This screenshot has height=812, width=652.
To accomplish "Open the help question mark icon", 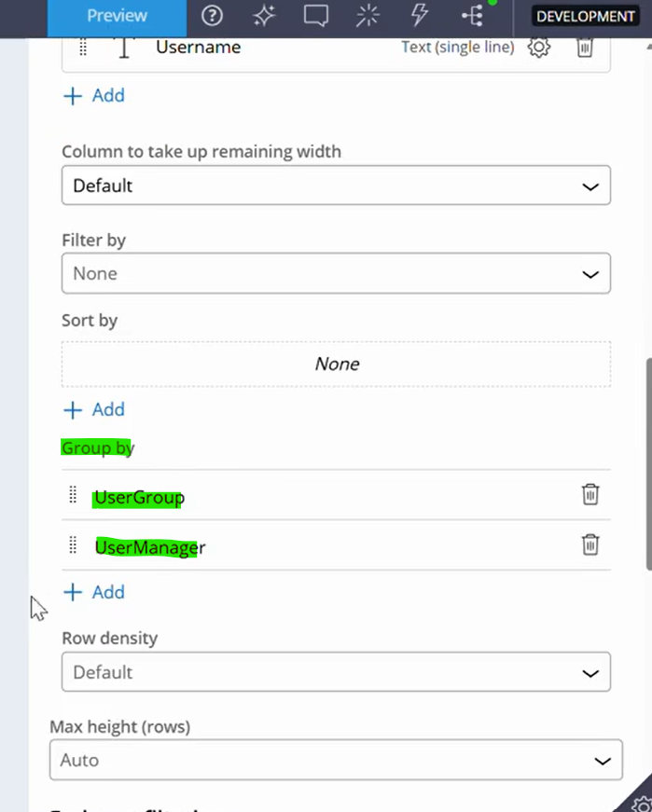I will [213, 16].
